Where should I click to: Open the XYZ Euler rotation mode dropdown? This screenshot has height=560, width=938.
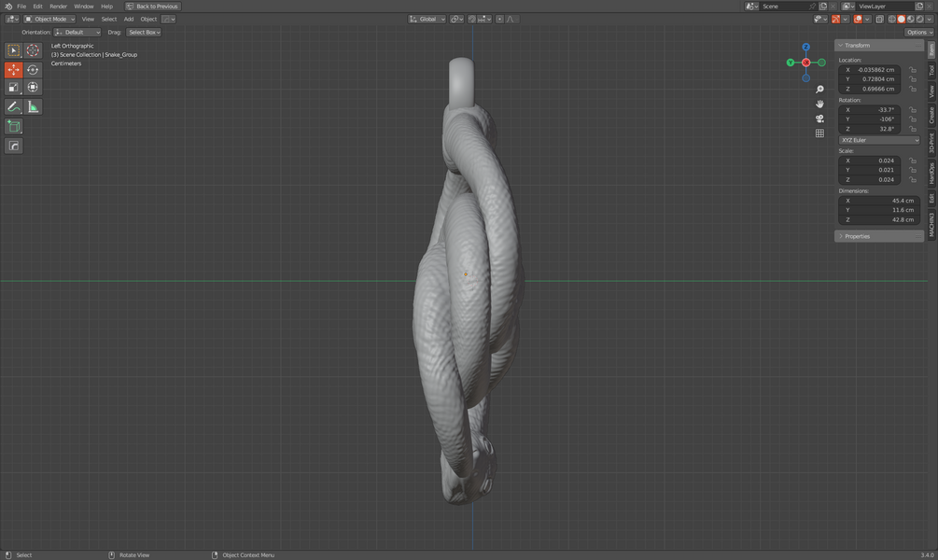tap(879, 140)
